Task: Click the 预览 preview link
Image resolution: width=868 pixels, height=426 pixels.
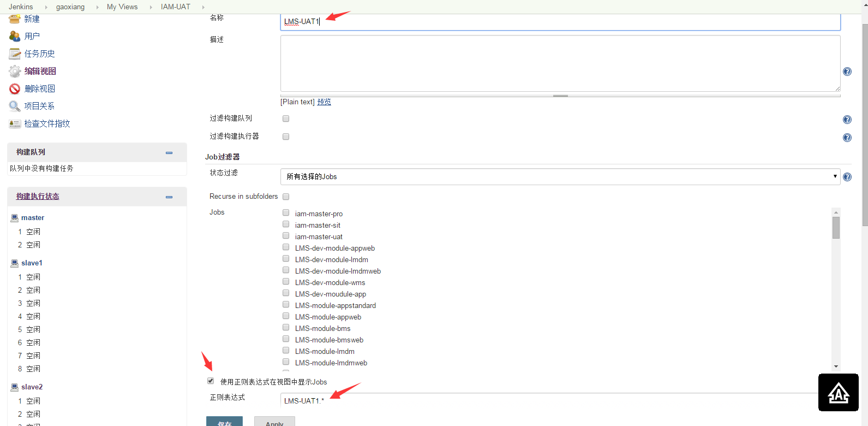Action: click(x=324, y=102)
